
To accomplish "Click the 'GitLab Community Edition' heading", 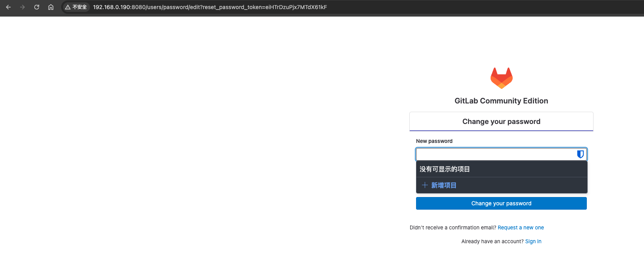I will click(x=501, y=101).
